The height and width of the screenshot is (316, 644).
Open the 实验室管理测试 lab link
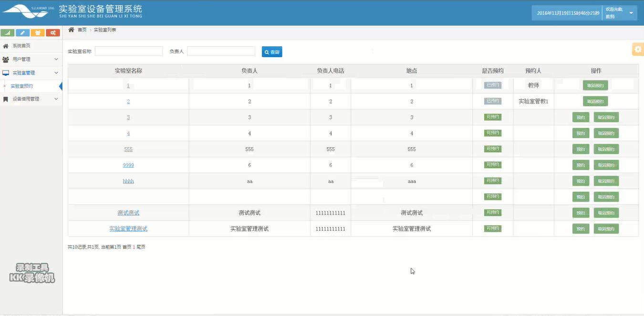(128, 228)
